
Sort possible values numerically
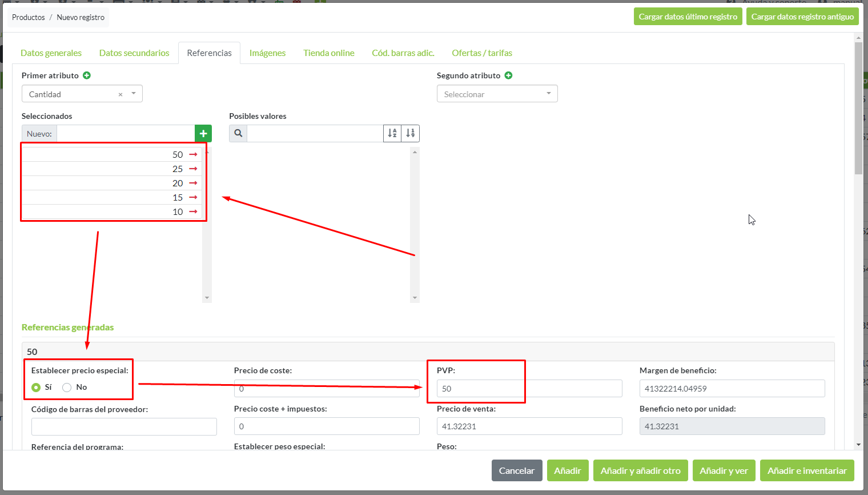click(411, 134)
